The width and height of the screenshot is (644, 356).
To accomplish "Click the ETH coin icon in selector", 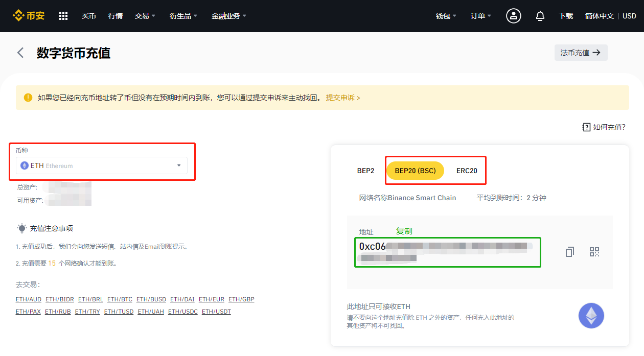I will 25,165.
